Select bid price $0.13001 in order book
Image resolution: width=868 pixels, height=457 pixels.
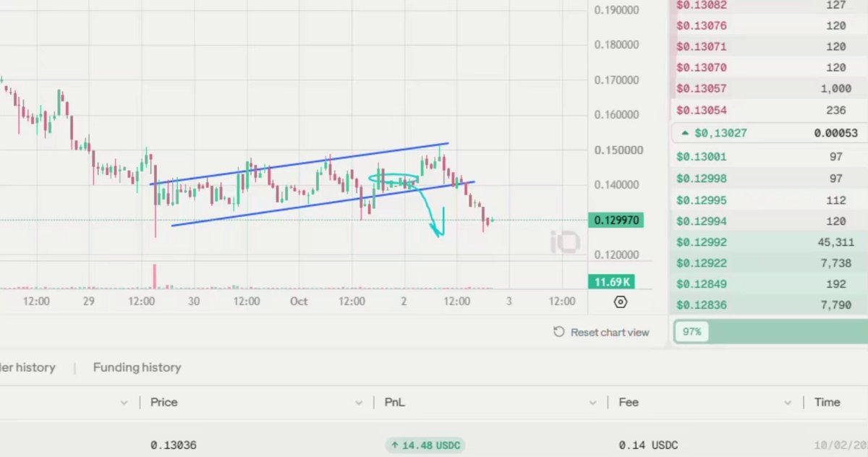click(x=702, y=157)
